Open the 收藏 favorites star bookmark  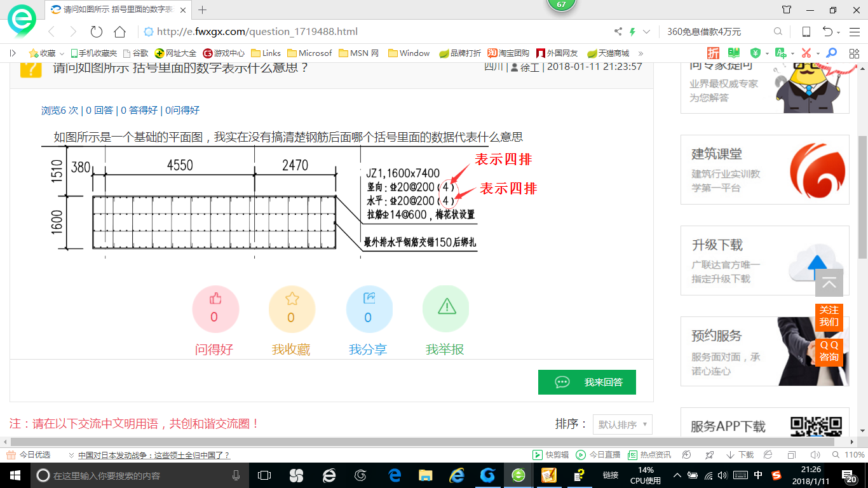click(42, 53)
